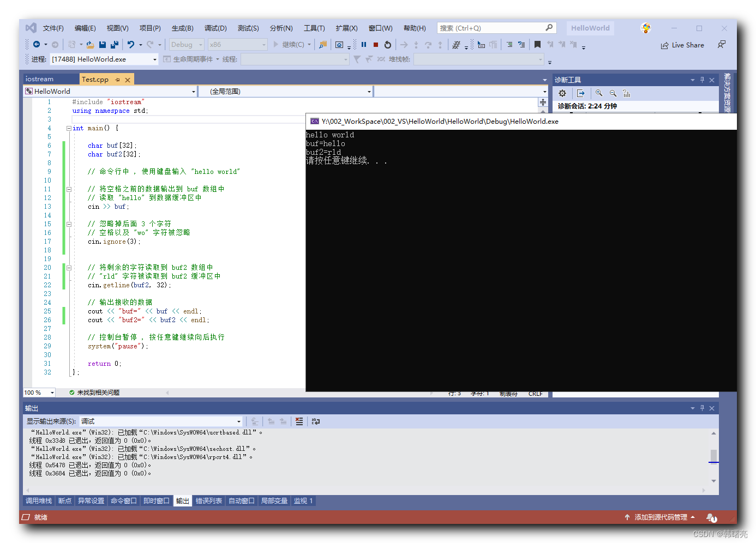The width and height of the screenshot is (756, 543).
Task: Toggle a bookmark on current line
Action: [538, 45]
